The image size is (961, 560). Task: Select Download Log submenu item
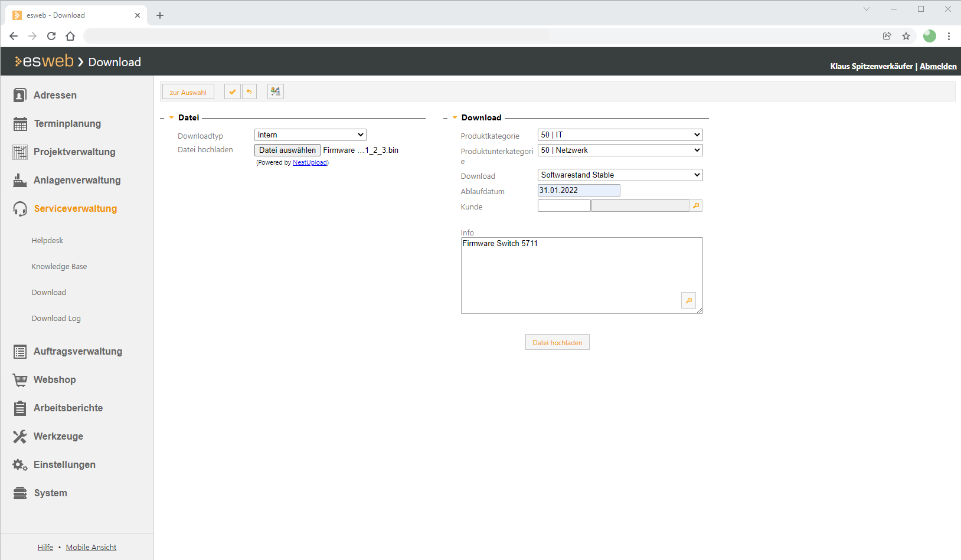[x=56, y=319]
